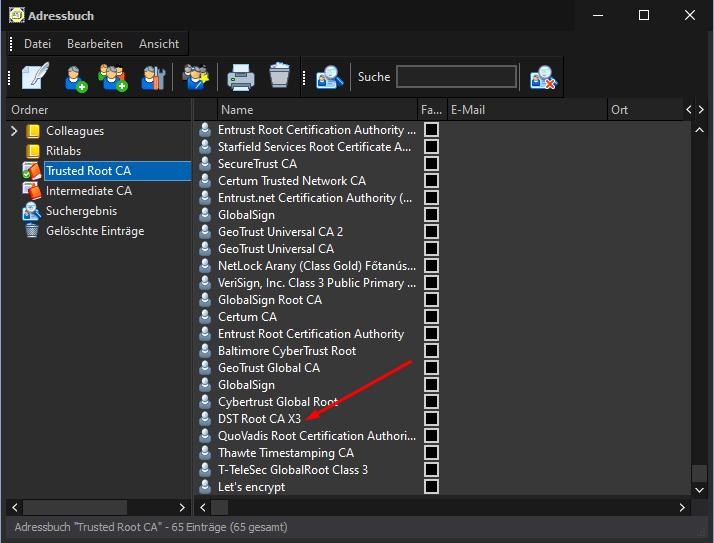Select the NetLock Arany (Class Gold) entry
The width and height of the screenshot is (714, 543).
point(316,266)
